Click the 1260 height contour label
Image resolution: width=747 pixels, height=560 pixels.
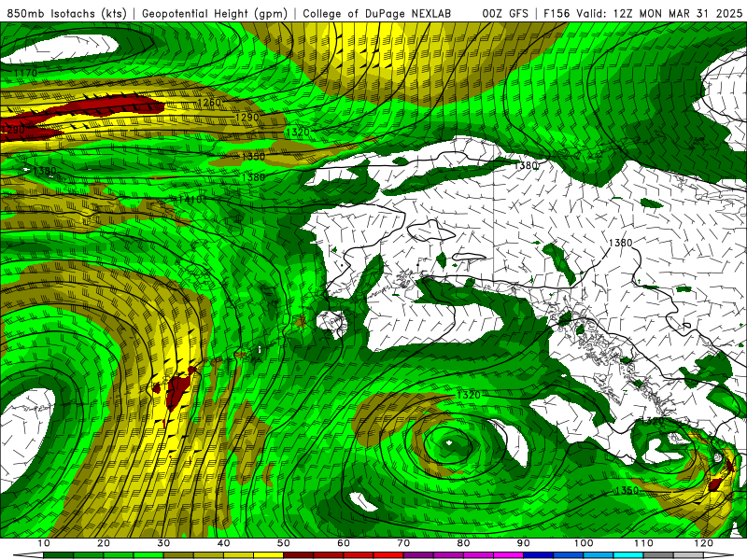tap(208, 103)
